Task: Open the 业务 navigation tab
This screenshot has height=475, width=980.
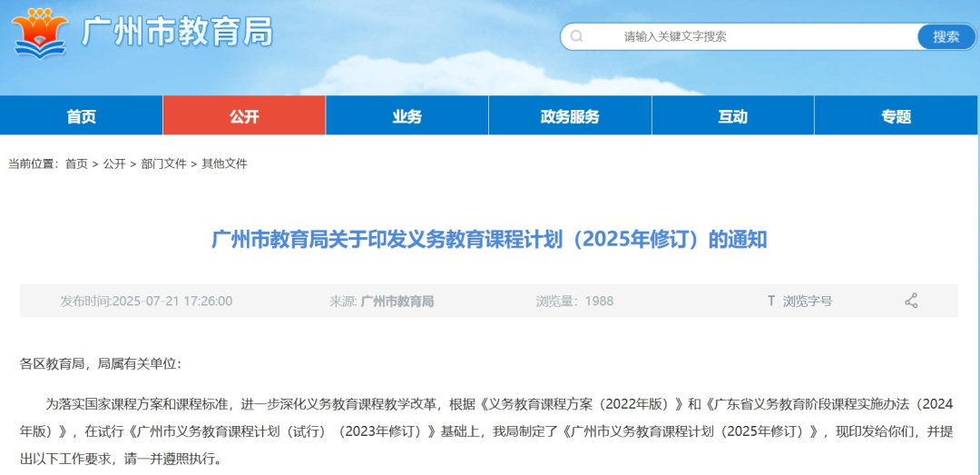Action: tap(407, 115)
